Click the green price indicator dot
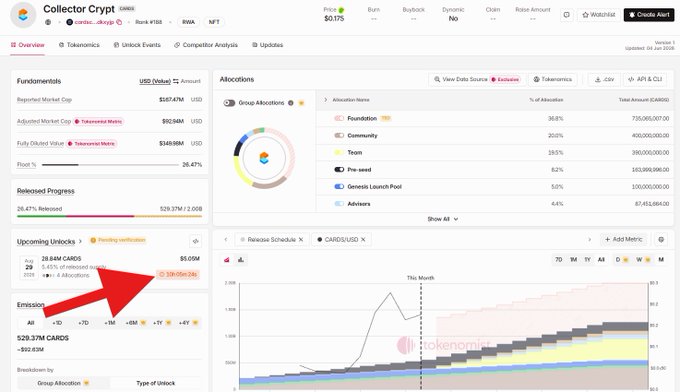 341,10
